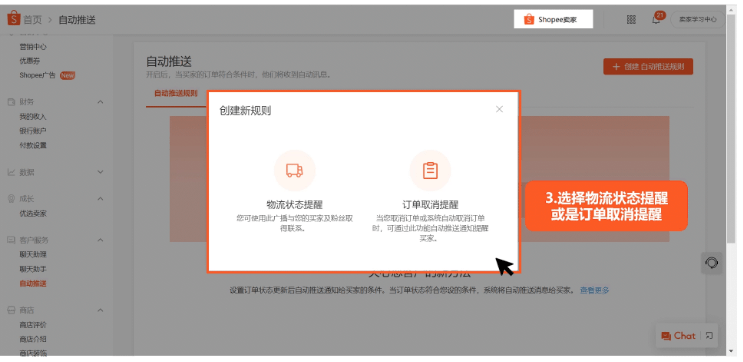This screenshot has height=362, width=743.
Task: Expand the 数据 section chevron
Action: point(100,172)
